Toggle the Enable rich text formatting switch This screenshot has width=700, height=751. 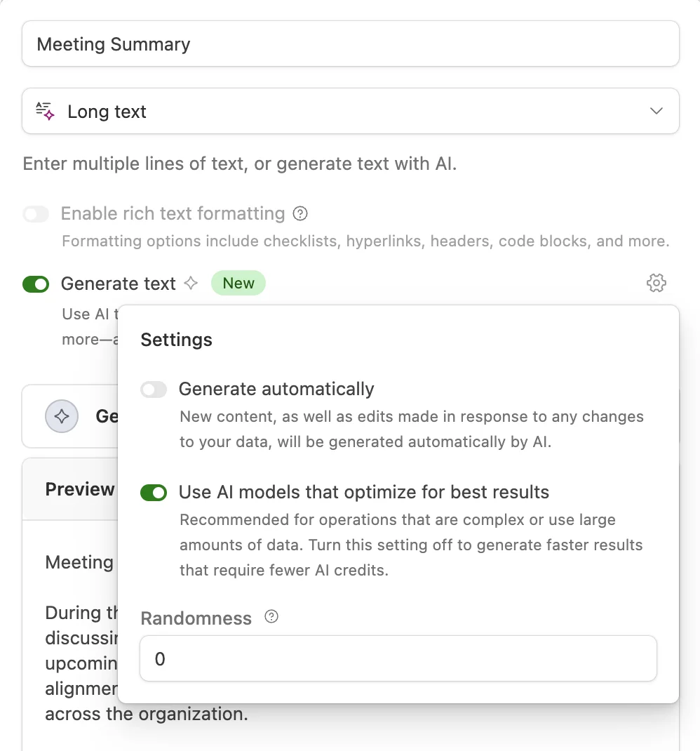(x=36, y=214)
